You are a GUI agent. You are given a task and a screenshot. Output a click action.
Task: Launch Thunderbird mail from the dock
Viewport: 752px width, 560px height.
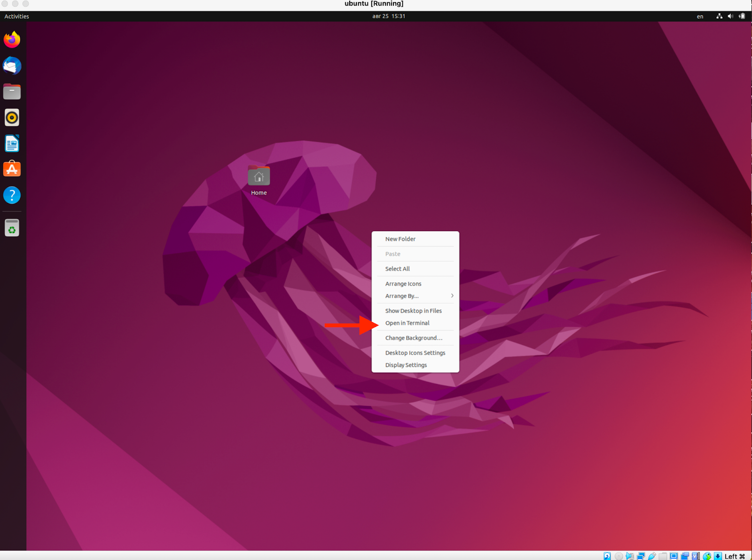(12, 66)
